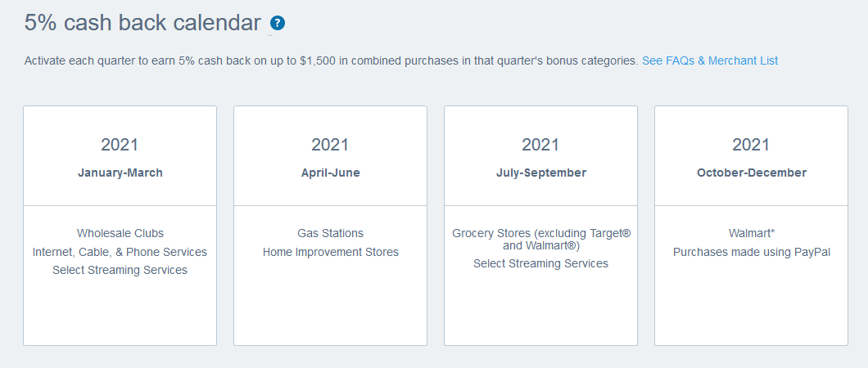Viewport: 868px width, 368px height.
Task: Click Purchases made using PayPal text
Action: click(x=751, y=252)
